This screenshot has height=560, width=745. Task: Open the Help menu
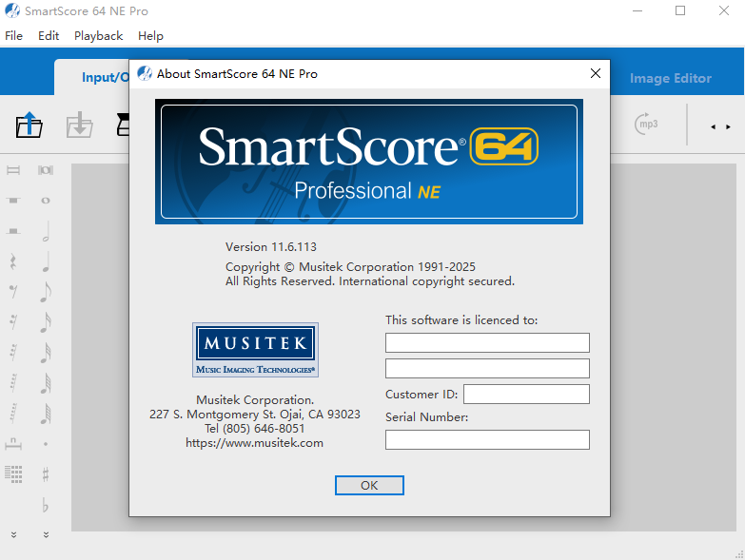point(150,36)
